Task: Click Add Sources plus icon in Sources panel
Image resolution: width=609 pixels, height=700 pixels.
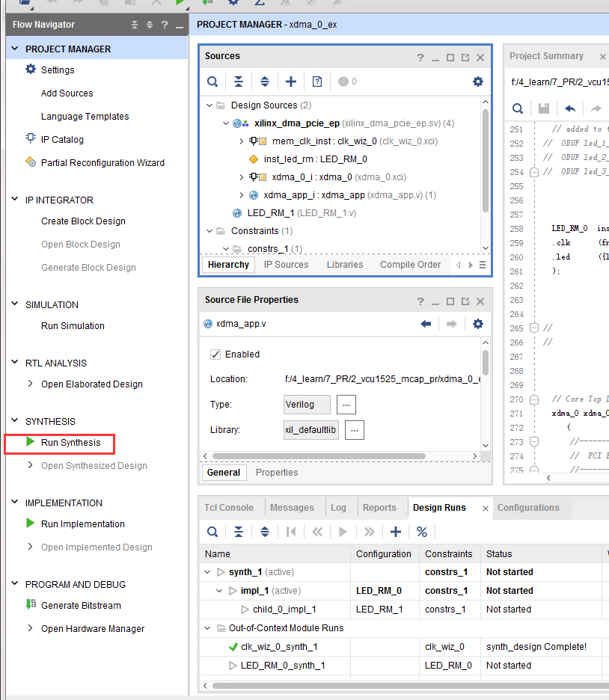Action: point(291,82)
